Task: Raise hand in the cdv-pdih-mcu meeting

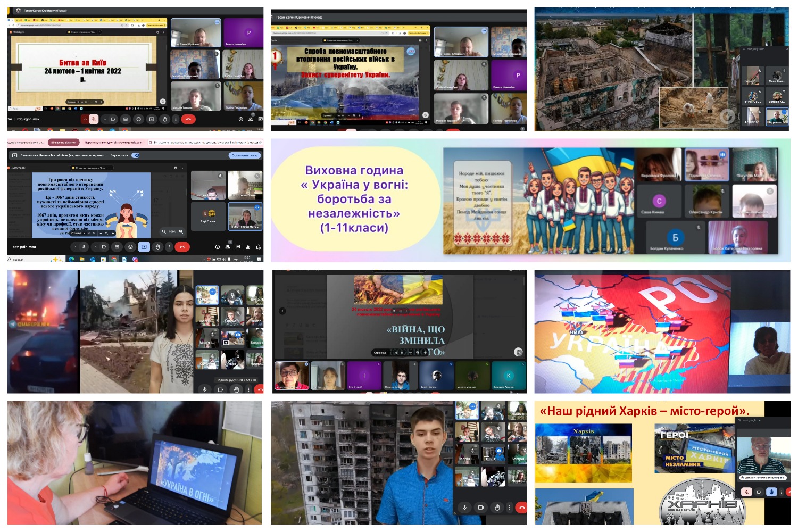Action: click(157, 247)
